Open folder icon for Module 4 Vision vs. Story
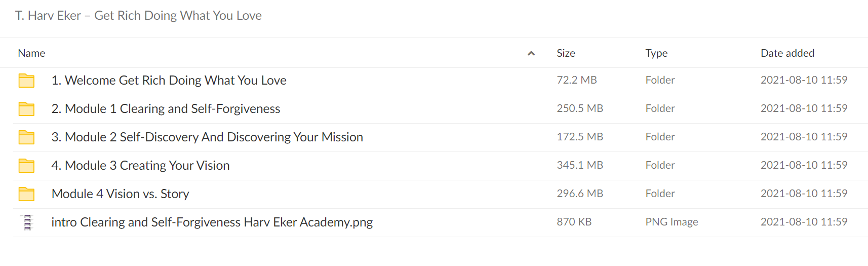 [x=26, y=194]
